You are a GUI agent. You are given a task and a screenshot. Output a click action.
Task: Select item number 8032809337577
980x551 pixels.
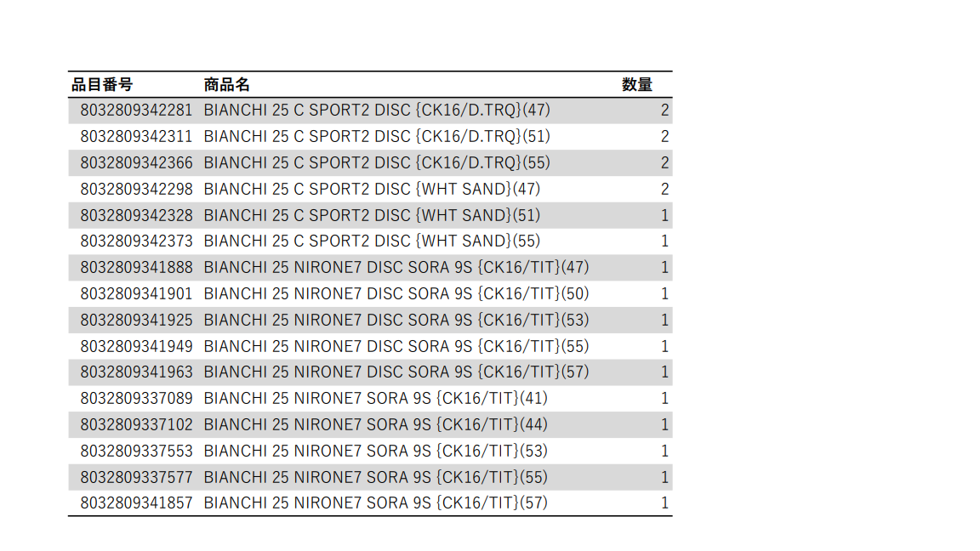[136, 477]
